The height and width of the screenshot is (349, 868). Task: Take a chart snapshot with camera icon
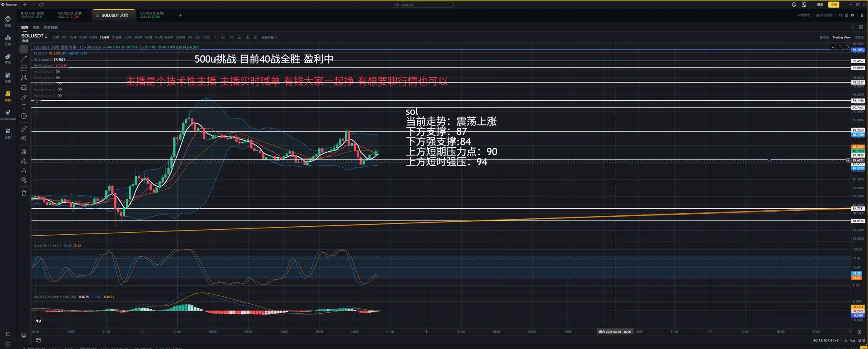[x=239, y=37]
